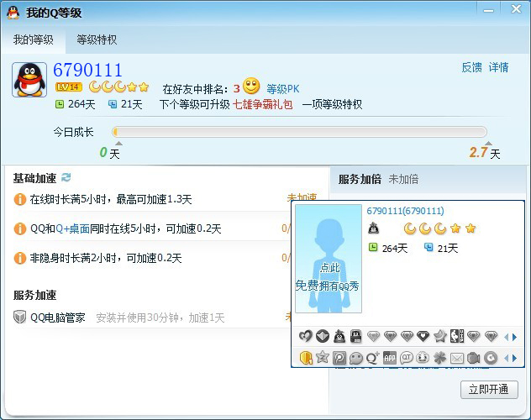Click the round G icon
This screenshot has height=420, width=531.
click(x=491, y=357)
